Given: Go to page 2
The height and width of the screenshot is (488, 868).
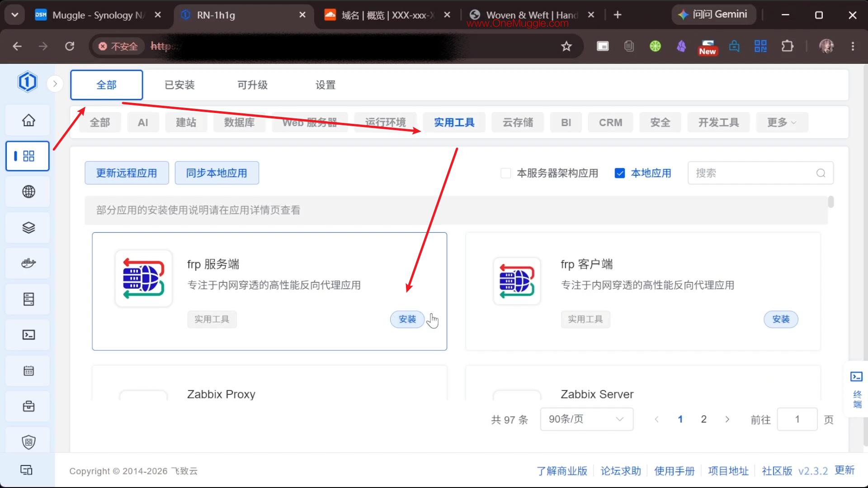Looking at the screenshot, I should pyautogui.click(x=704, y=419).
